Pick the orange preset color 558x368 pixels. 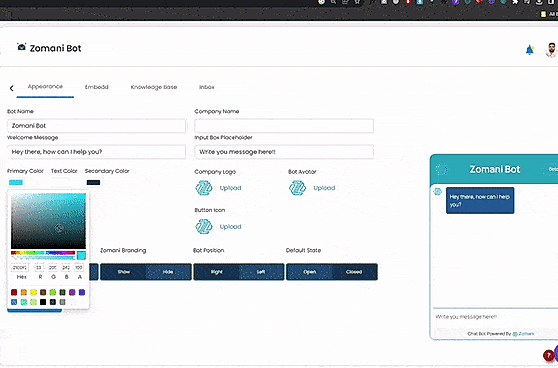(x=24, y=292)
